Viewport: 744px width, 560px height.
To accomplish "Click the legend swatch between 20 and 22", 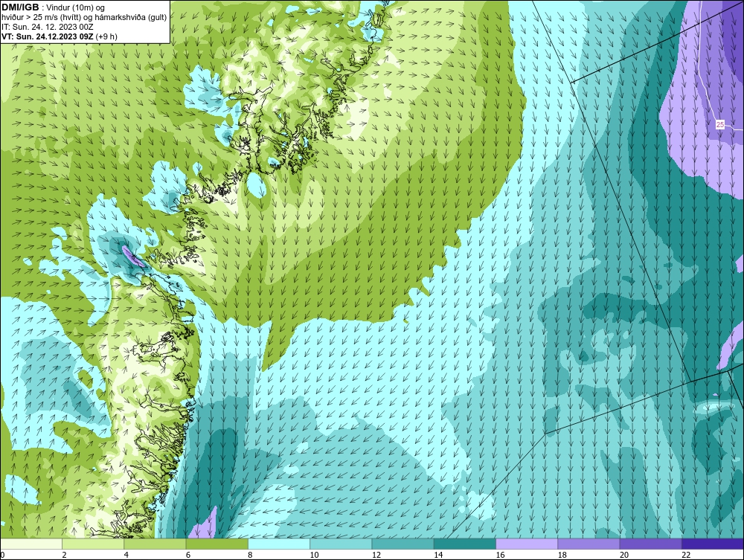I will tap(651, 544).
